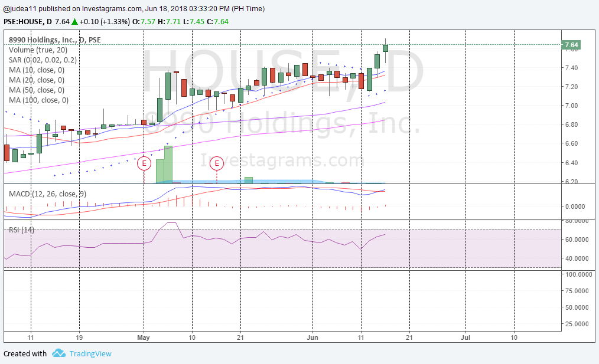Click the May label on the time axis
599x364 pixels.
143,337
